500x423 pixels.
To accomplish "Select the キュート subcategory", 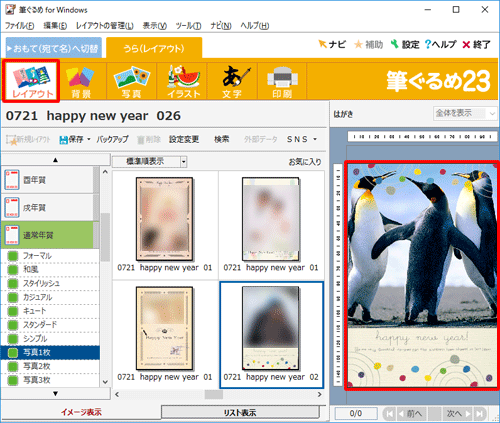I will tap(50, 311).
